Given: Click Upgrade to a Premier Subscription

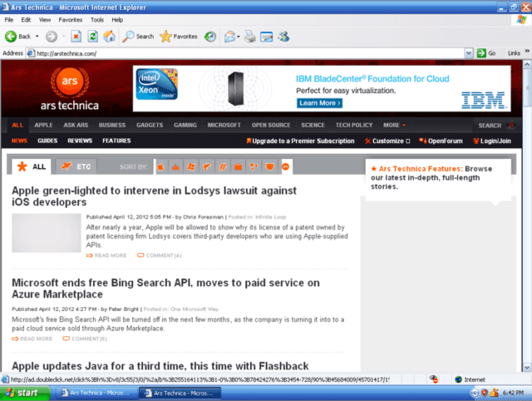Looking at the screenshot, I should tap(301, 141).
